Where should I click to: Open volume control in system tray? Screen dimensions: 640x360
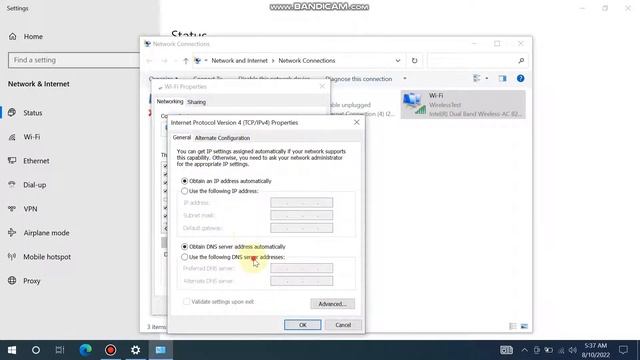(573, 350)
